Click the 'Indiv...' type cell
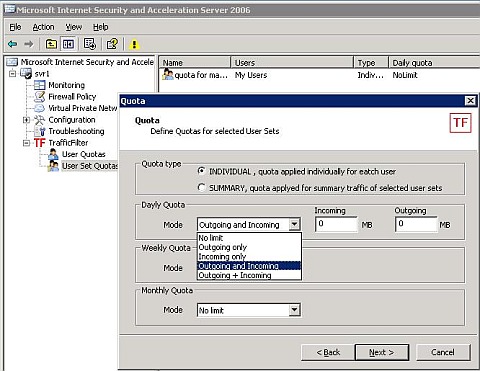 [370, 75]
